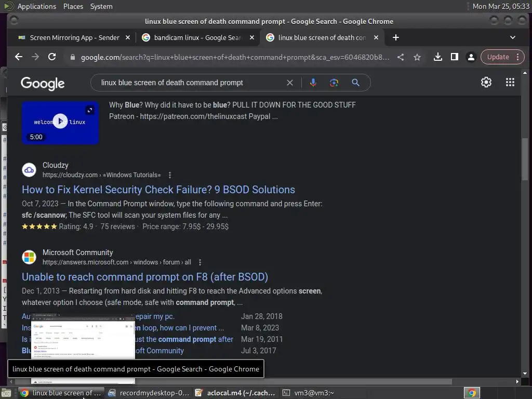Open the Chrome profile avatar
The width and height of the screenshot is (532, 399).
click(471, 57)
